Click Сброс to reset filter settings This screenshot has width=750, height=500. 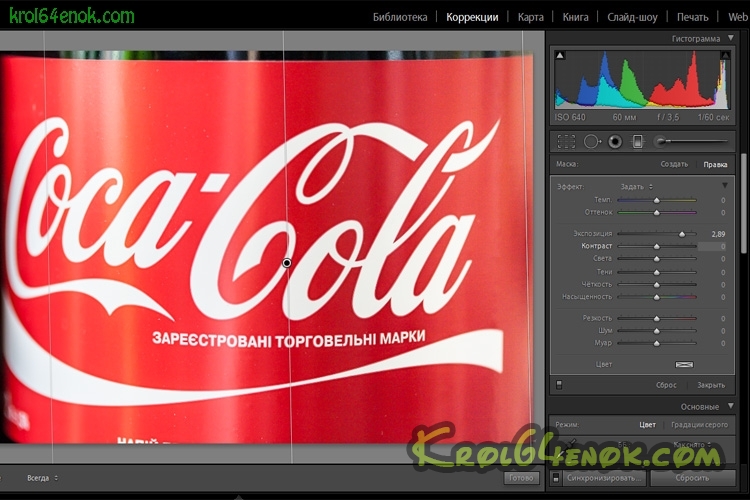[x=666, y=384]
